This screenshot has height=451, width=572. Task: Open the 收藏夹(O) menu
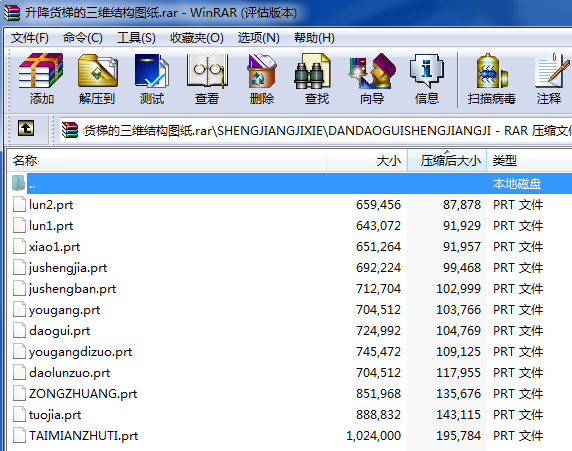click(197, 38)
